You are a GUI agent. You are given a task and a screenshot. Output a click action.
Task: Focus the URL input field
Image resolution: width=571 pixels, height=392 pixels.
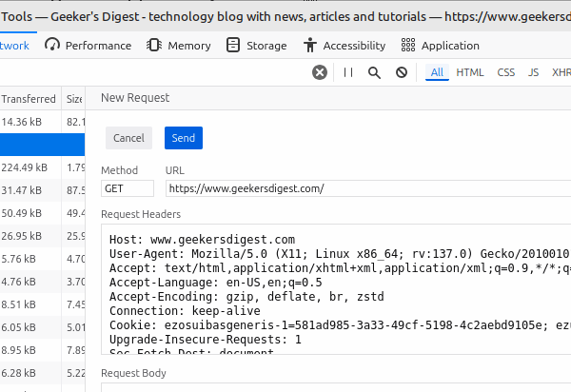[x=366, y=188]
